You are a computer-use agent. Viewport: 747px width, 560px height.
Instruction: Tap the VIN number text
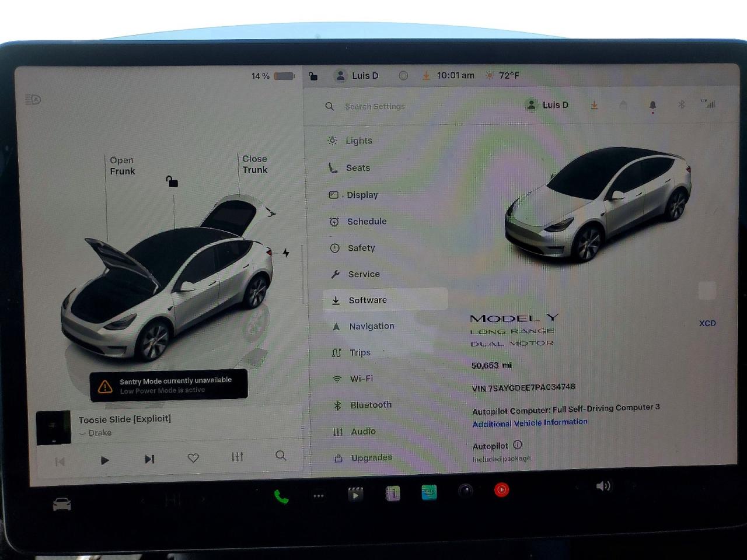click(x=523, y=387)
